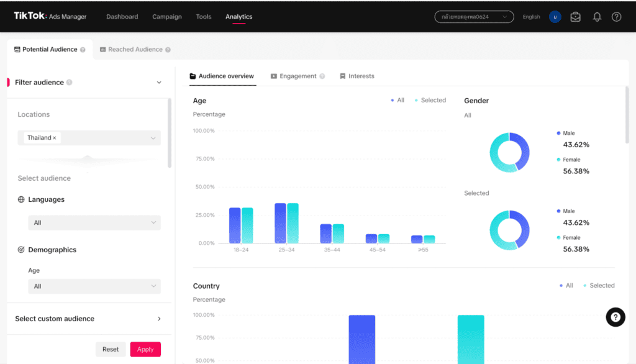Click the ≥55 axis label
The height and width of the screenshot is (364, 636).
pos(423,250)
